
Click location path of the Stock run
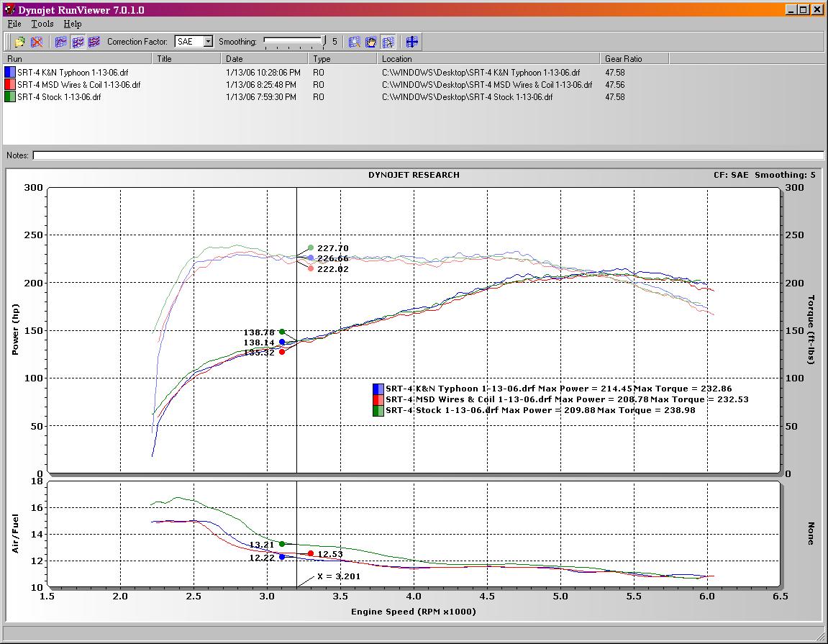pyautogui.click(x=468, y=96)
